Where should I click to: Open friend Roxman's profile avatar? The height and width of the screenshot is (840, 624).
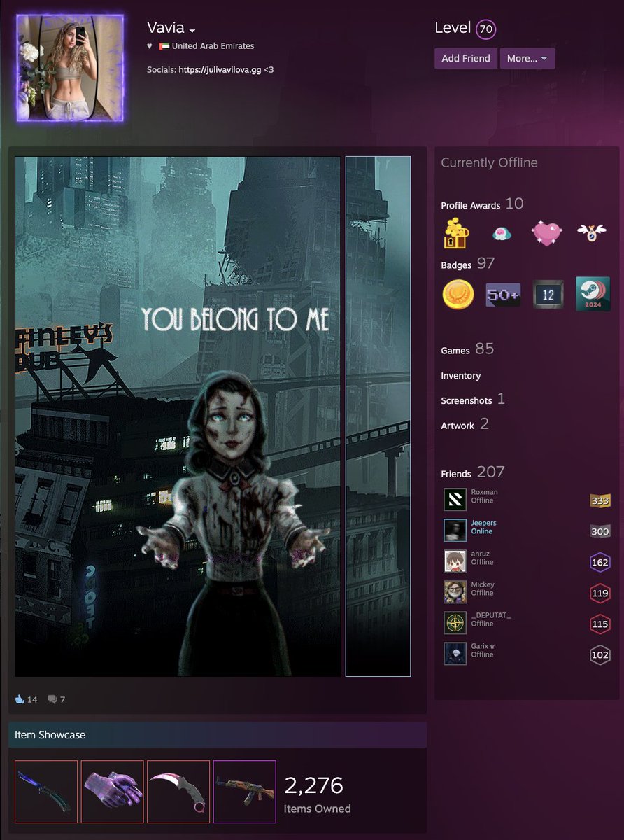455,500
